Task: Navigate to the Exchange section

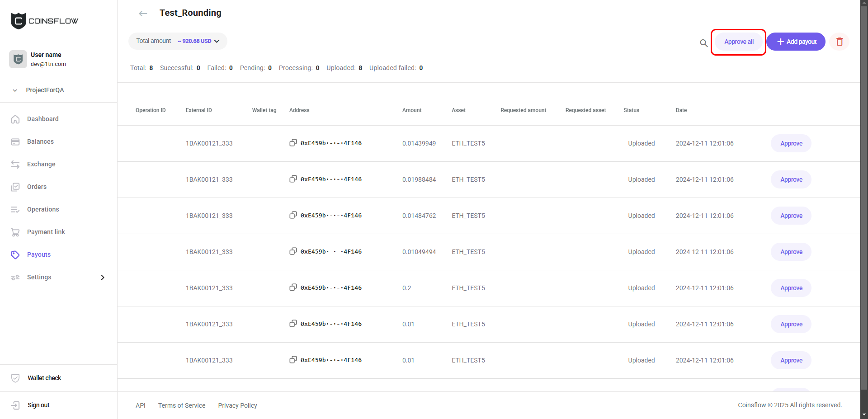Action: pos(41,164)
